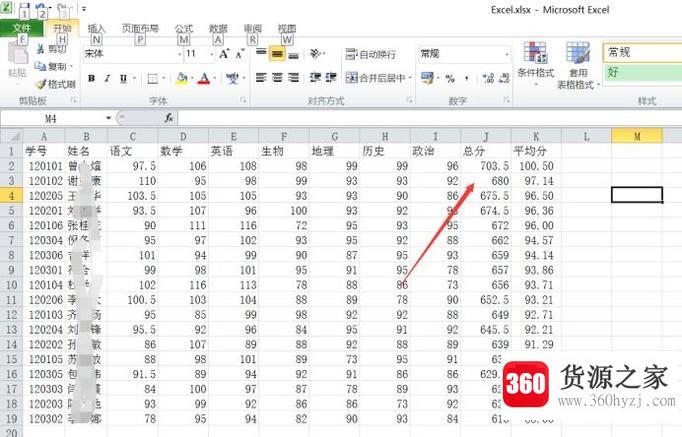Click the 平均分 header cell
This screenshot has width=682, height=437.
536,151
